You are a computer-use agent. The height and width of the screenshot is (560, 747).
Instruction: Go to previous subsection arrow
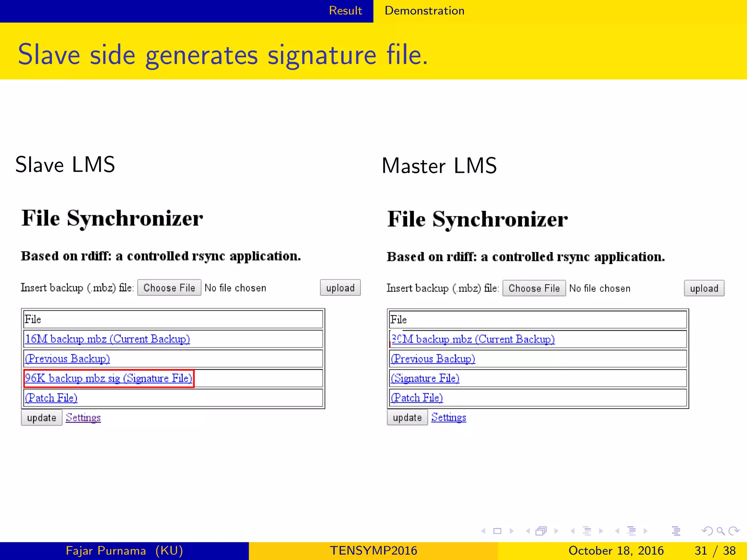pos(573,531)
